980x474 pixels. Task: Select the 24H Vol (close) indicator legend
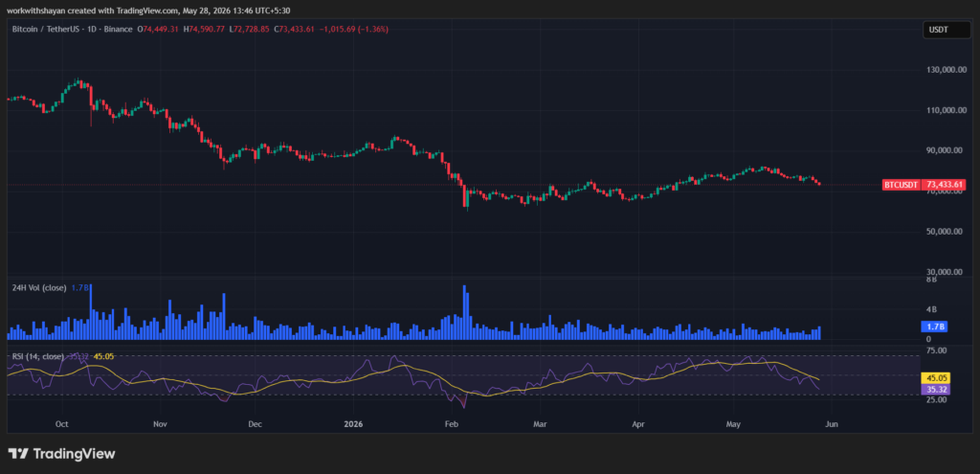click(39, 287)
